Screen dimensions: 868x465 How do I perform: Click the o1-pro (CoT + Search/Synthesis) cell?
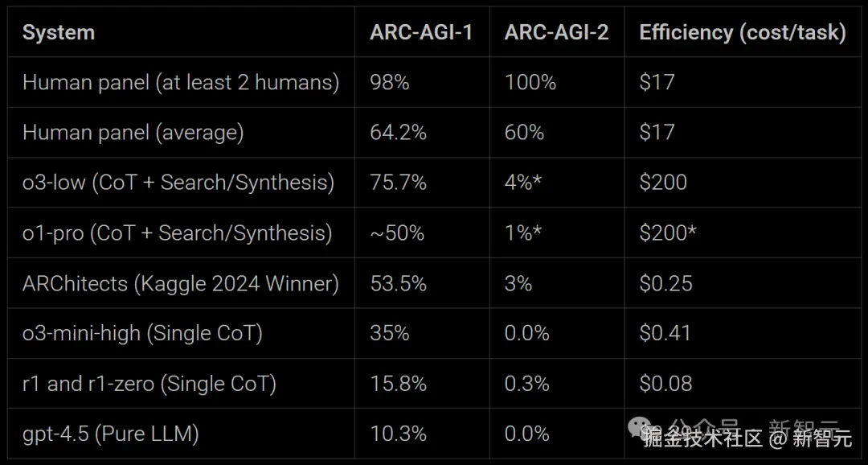pyautogui.click(x=177, y=232)
